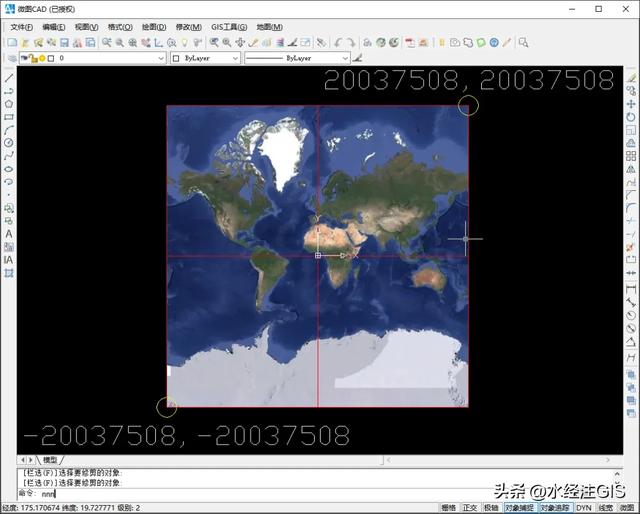Open the 修改(M) menu

pos(189,27)
